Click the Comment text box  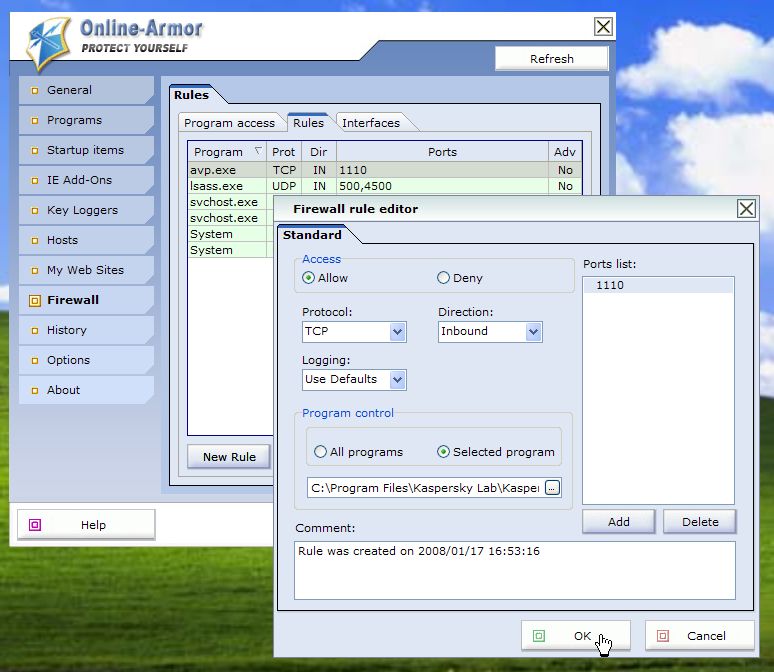point(515,570)
